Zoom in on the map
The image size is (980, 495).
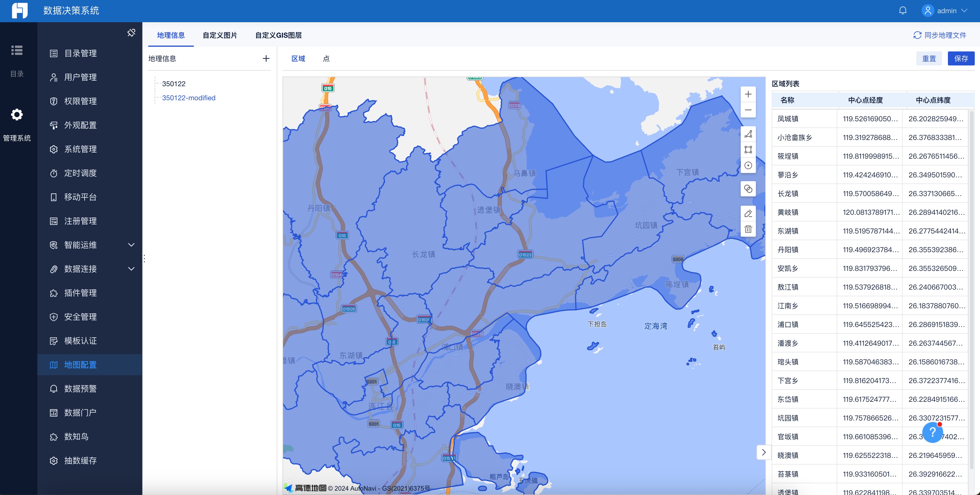[748, 94]
